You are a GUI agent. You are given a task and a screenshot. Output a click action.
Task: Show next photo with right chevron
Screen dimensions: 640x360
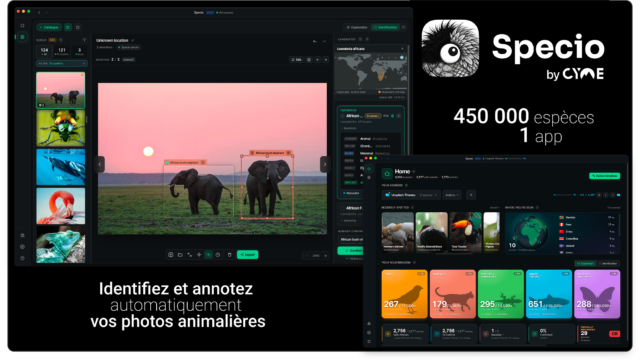pyautogui.click(x=325, y=164)
